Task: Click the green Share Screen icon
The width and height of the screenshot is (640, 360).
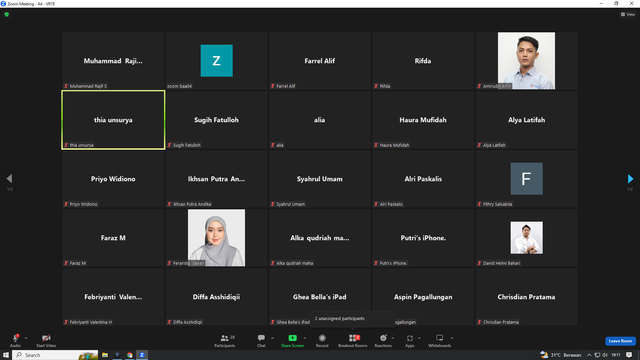Action: (292, 338)
